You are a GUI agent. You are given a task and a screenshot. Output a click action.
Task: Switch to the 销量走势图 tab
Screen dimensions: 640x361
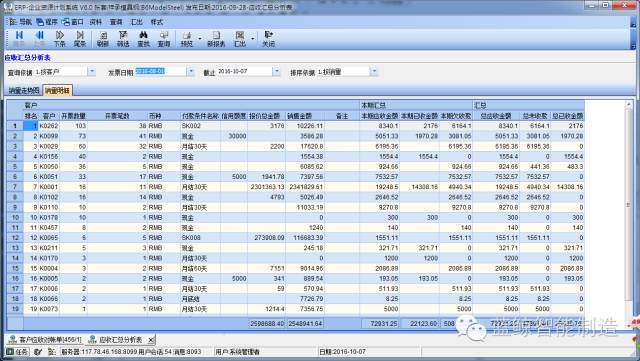click(24, 91)
